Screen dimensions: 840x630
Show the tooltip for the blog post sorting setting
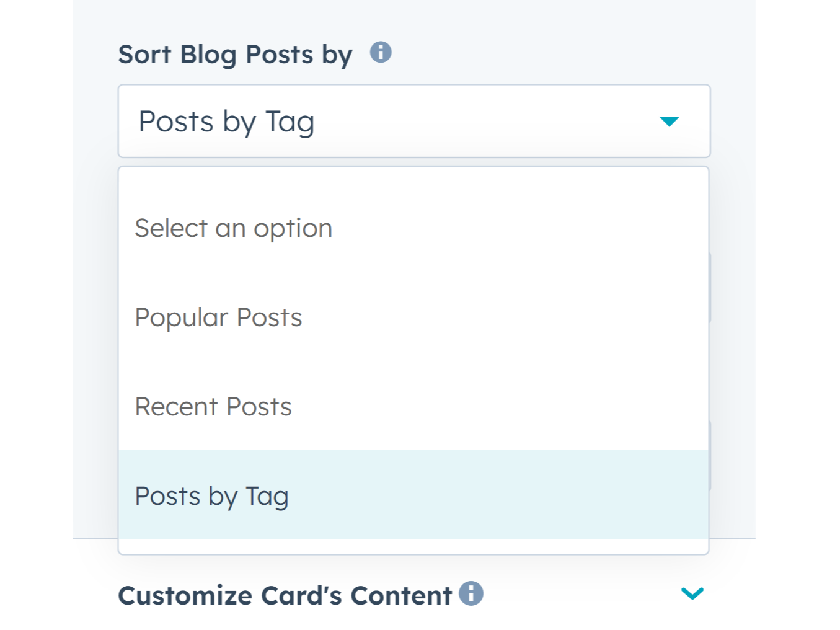pyautogui.click(x=381, y=53)
